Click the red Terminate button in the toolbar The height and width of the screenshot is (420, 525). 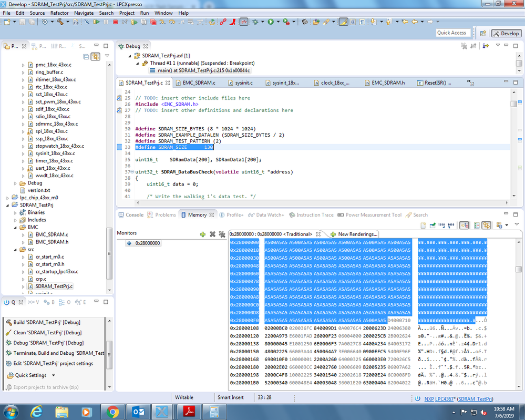pyautogui.click(x=115, y=22)
